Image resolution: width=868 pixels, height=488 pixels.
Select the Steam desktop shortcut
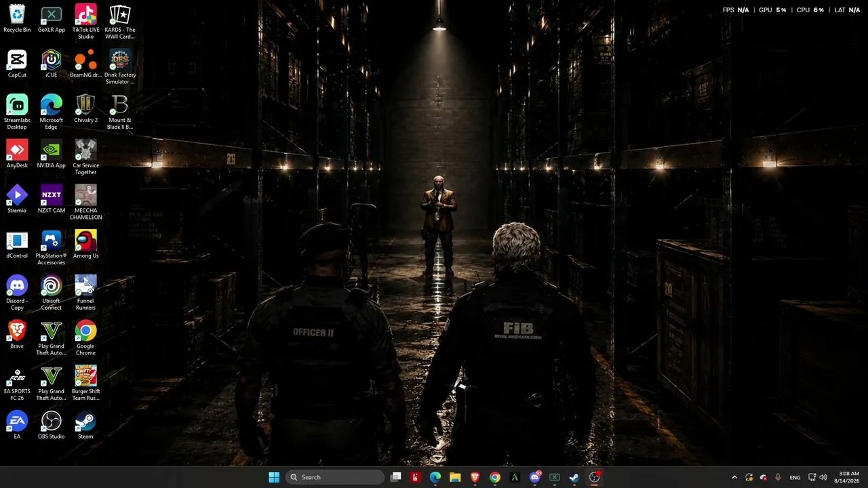tap(85, 426)
